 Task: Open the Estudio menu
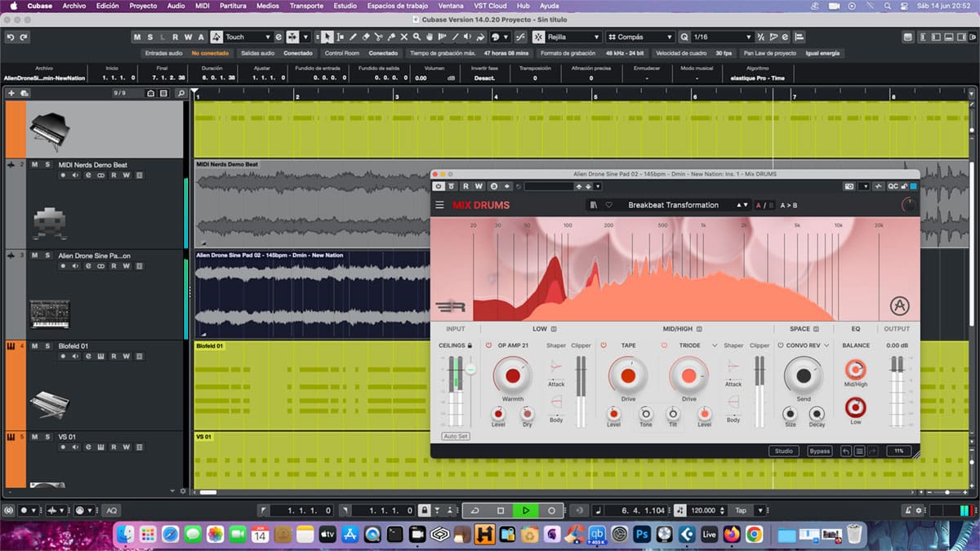[345, 6]
